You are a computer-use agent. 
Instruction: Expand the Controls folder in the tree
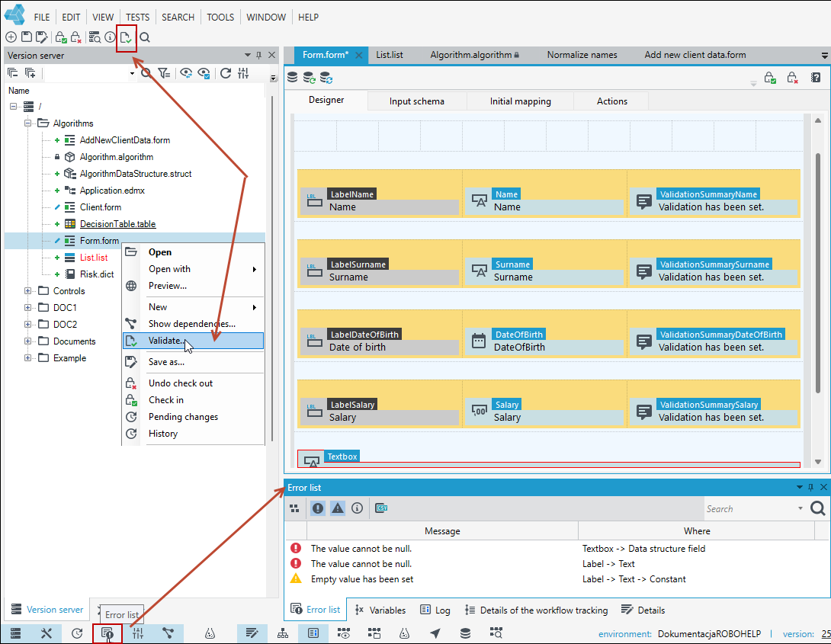pyautogui.click(x=27, y=291)
